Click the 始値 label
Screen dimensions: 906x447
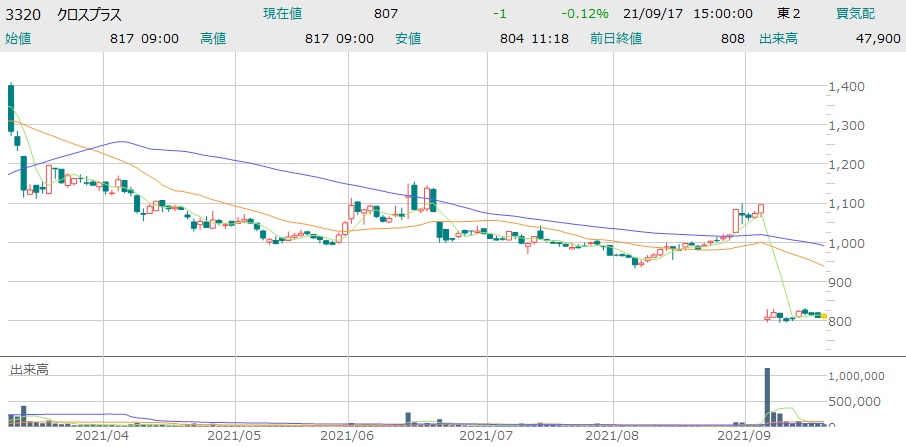tap(19, 38)
